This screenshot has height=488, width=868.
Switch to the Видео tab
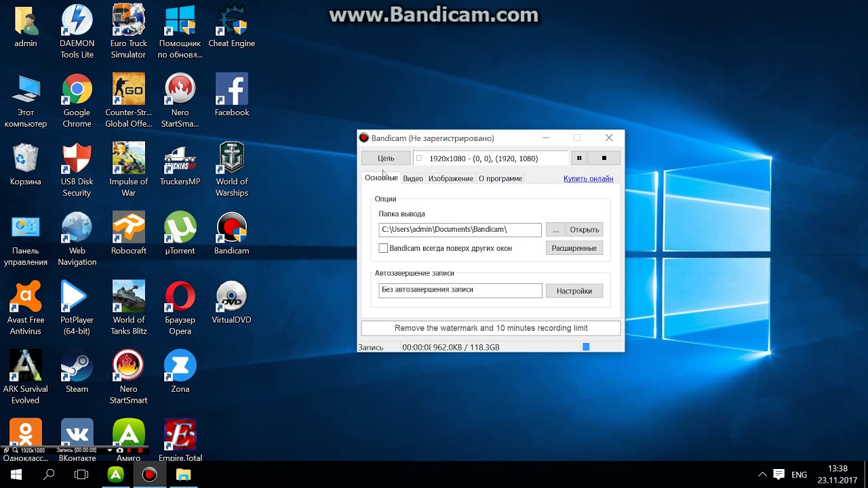(413, 178)
